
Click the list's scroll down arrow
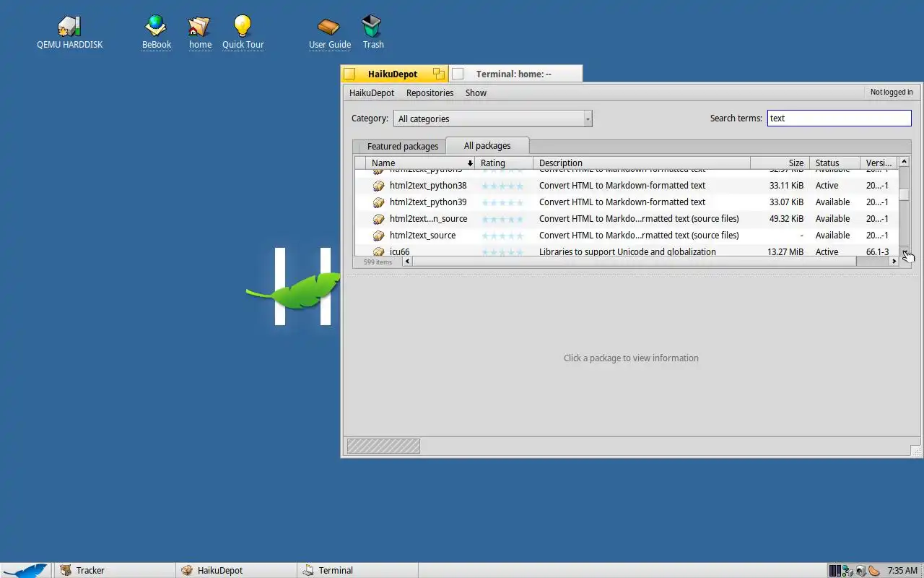(904, 252)
